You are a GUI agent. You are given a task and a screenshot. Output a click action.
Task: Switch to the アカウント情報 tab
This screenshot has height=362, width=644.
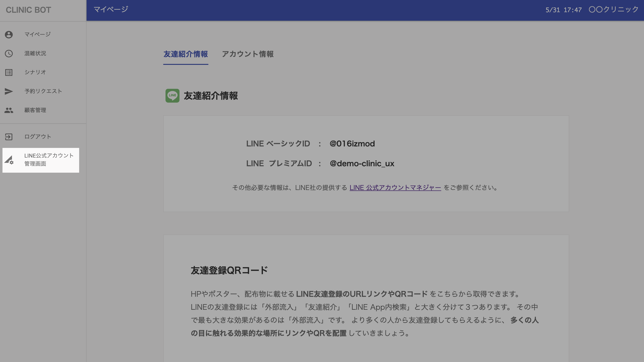click(248, 54)
